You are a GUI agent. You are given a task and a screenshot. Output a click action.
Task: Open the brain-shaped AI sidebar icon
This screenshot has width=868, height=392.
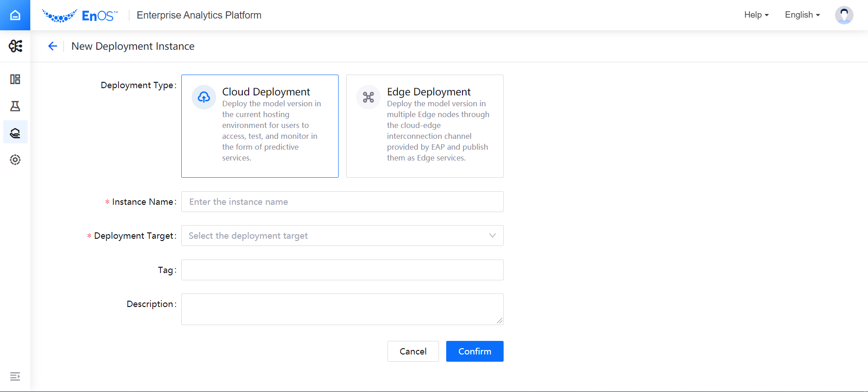15,46
